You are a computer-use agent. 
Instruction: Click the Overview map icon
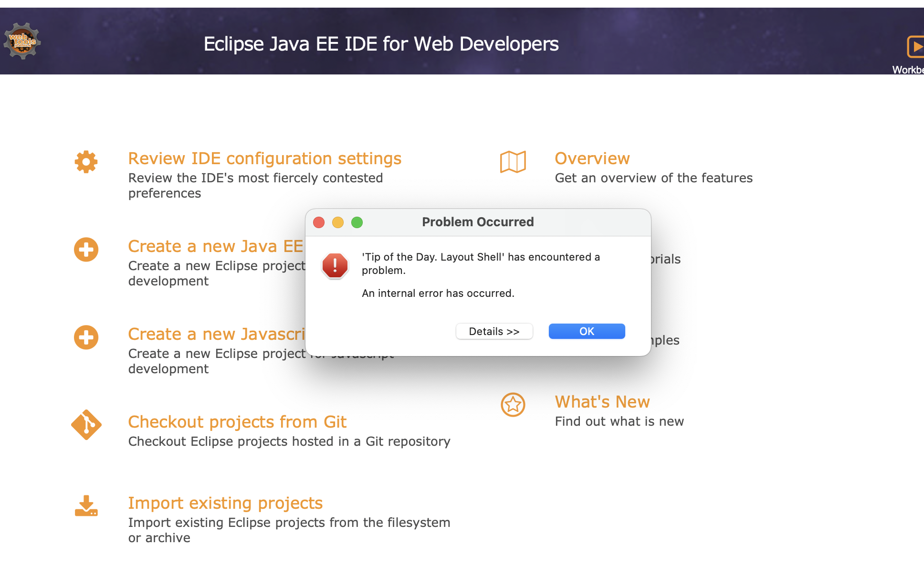pos(513,162)
